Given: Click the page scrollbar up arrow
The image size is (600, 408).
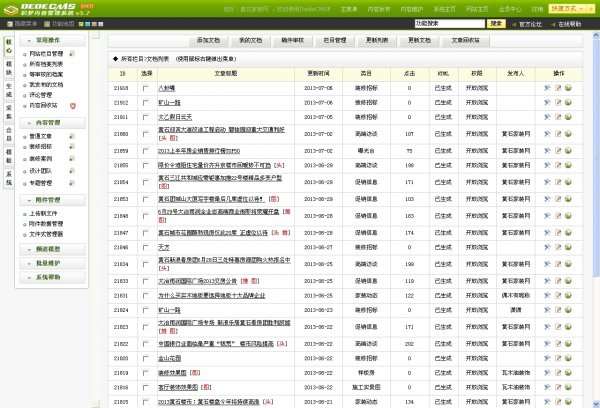Looking at the screenshot, I should 596,35.
